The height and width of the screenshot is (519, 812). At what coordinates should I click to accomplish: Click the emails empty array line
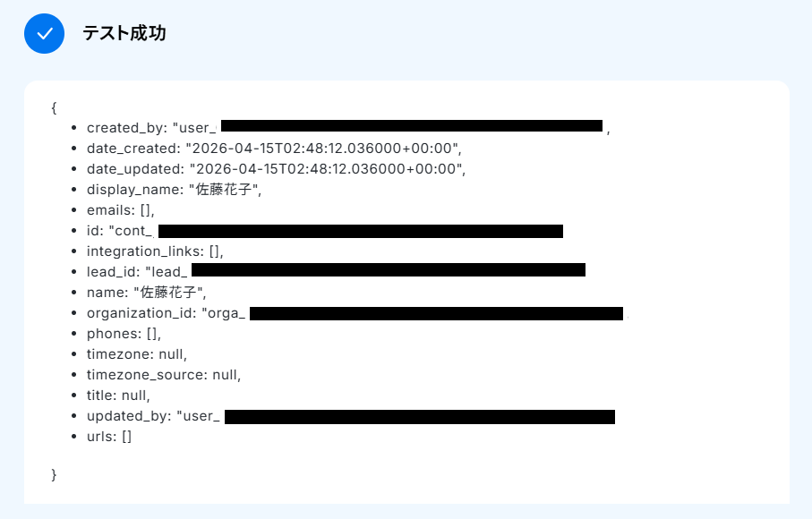(121, 210)
